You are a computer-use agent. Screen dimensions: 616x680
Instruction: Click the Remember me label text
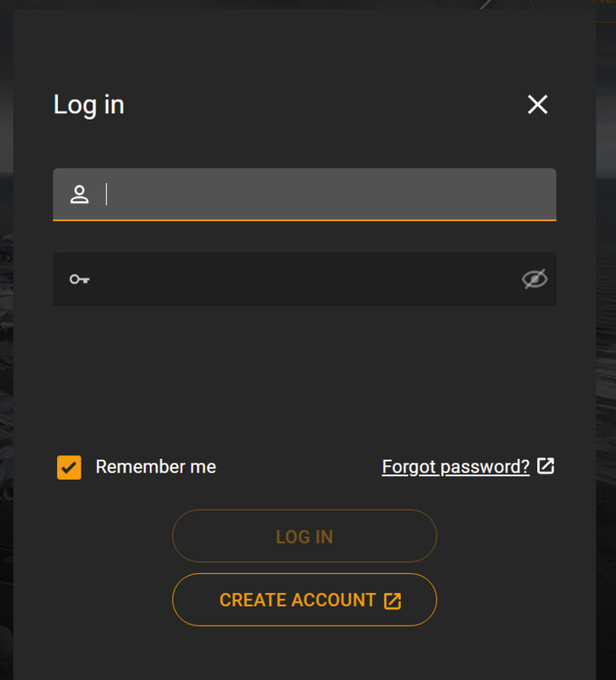pos(156,467)
